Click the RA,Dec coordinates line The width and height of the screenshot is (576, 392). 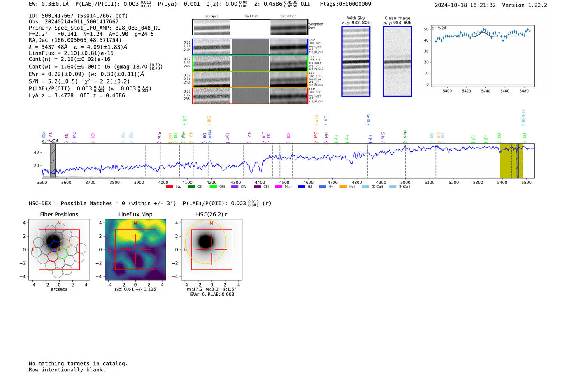pos(75,40)
